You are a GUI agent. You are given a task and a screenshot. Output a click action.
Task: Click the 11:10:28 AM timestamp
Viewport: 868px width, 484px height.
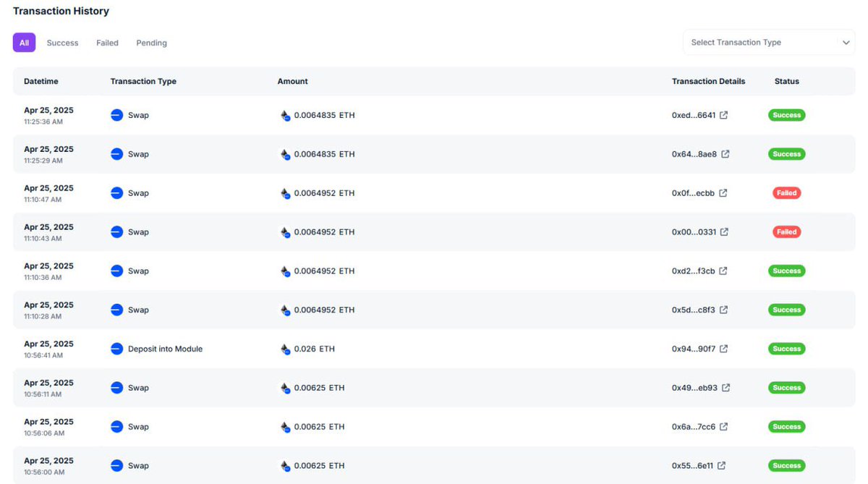coord(43,316)
